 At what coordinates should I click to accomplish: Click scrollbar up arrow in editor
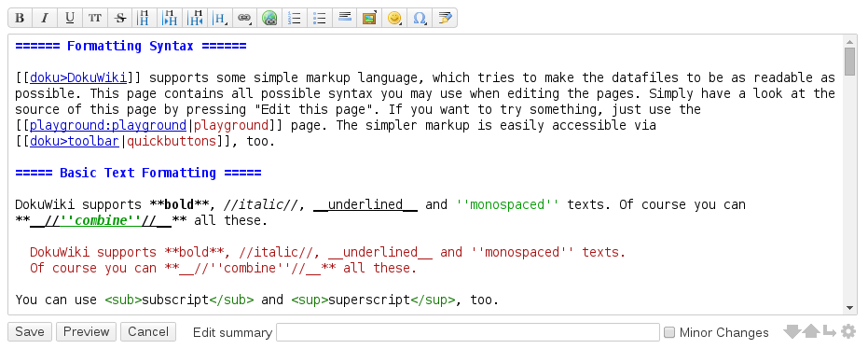coord(849,42)
